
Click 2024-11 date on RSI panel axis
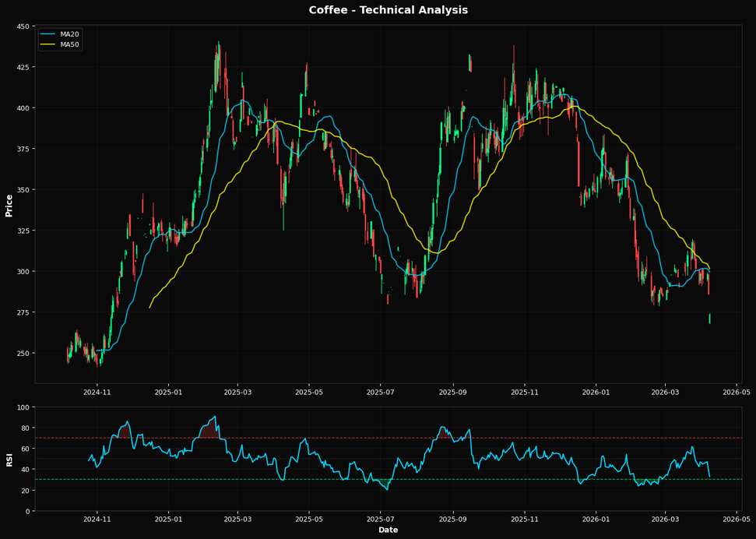(97, 520)
